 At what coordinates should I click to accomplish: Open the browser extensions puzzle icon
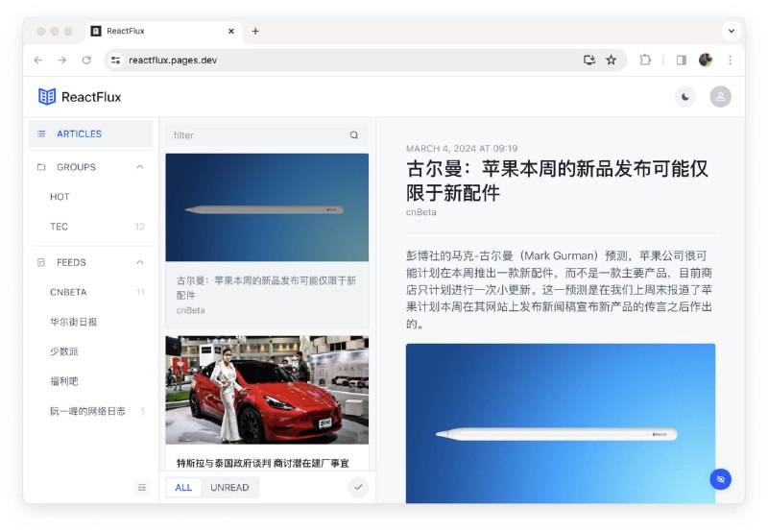pyautogui.click(x=645, y=60)
